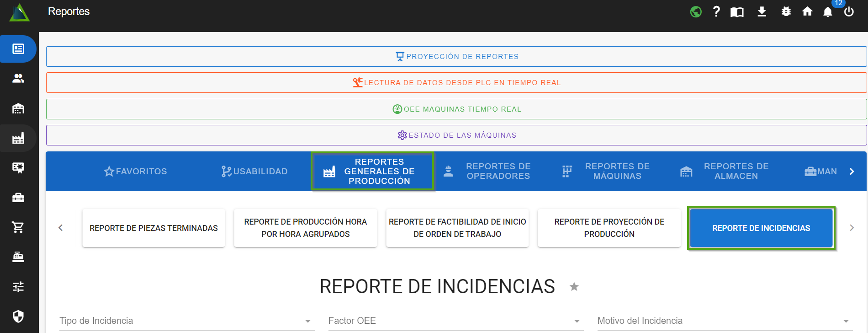Open Proyección de Reportes button
The image size is (868, 333).
pos(456,56)
